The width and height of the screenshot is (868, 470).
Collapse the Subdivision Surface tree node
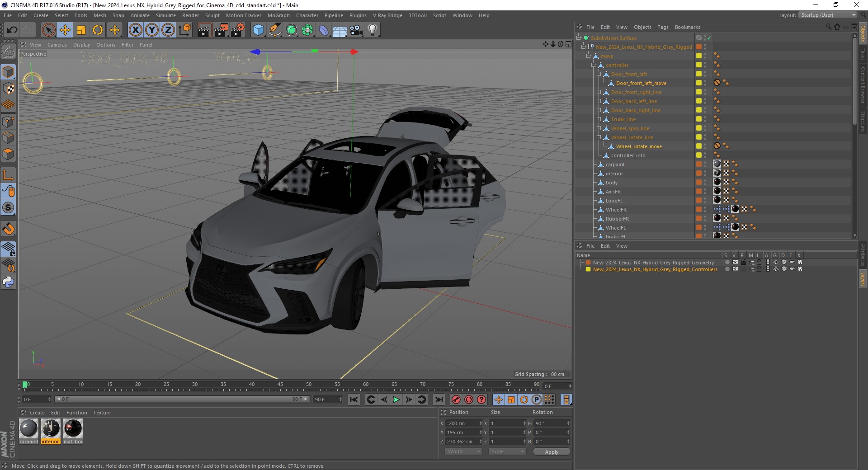578,38
